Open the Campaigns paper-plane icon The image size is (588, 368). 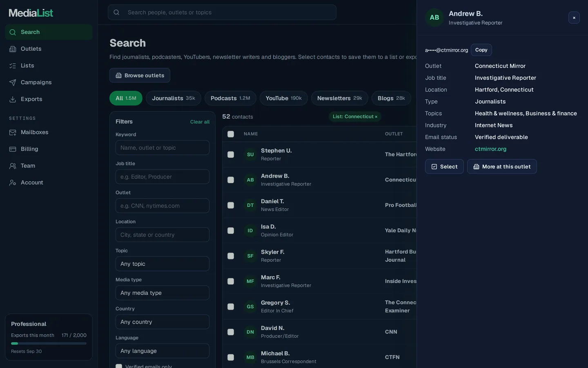tap(13, 82)
